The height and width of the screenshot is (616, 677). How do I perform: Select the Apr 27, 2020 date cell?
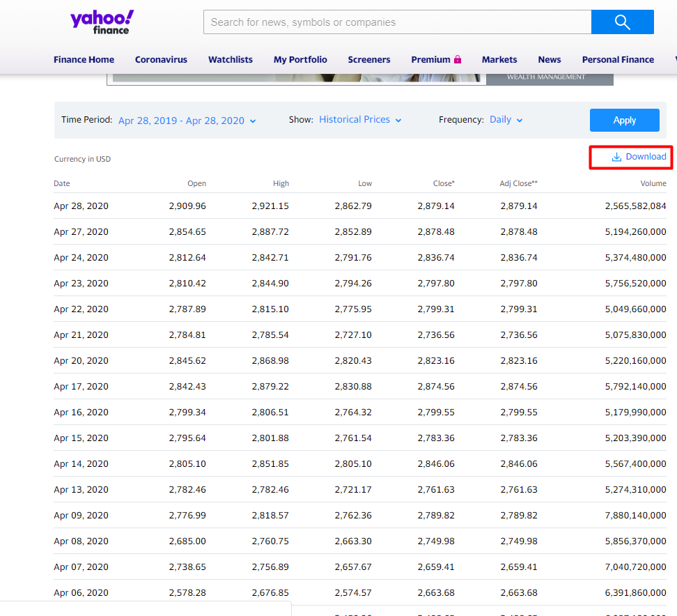coord(81,232)
